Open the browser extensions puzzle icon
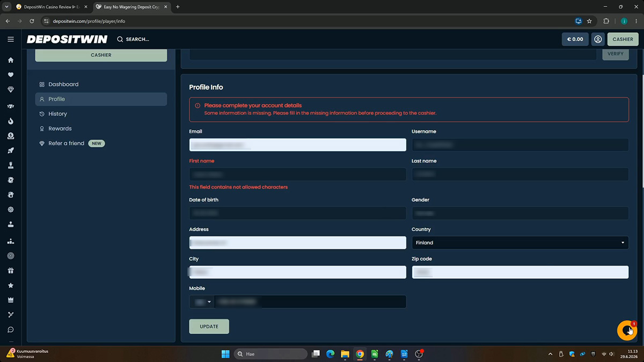Image resolution: width=644 pixels, height=362 pixels. 606,21
